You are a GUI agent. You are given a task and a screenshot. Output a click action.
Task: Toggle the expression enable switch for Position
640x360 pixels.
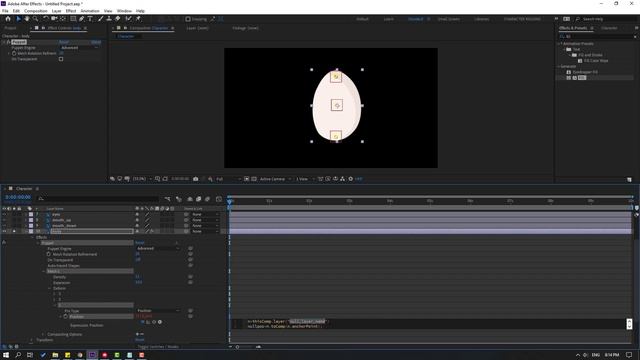[x=142, y=322]
